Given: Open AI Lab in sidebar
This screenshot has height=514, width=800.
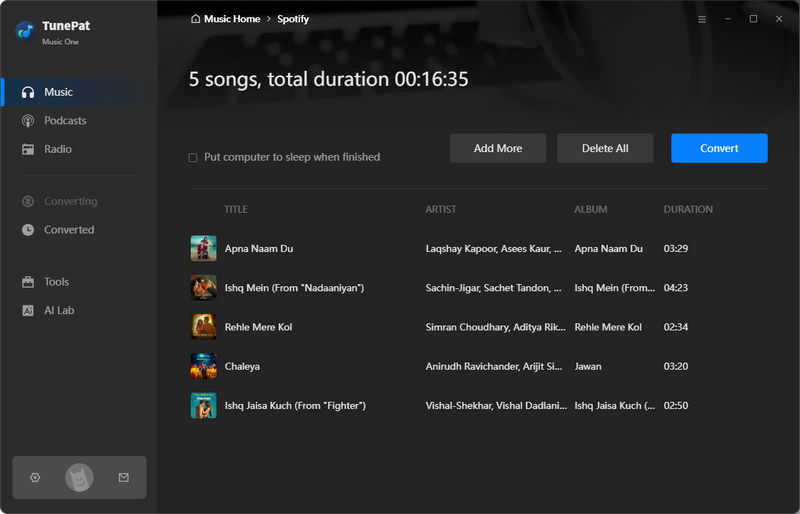Looking at the screenshot, I should pyautogui.click(x=59, y=311).
